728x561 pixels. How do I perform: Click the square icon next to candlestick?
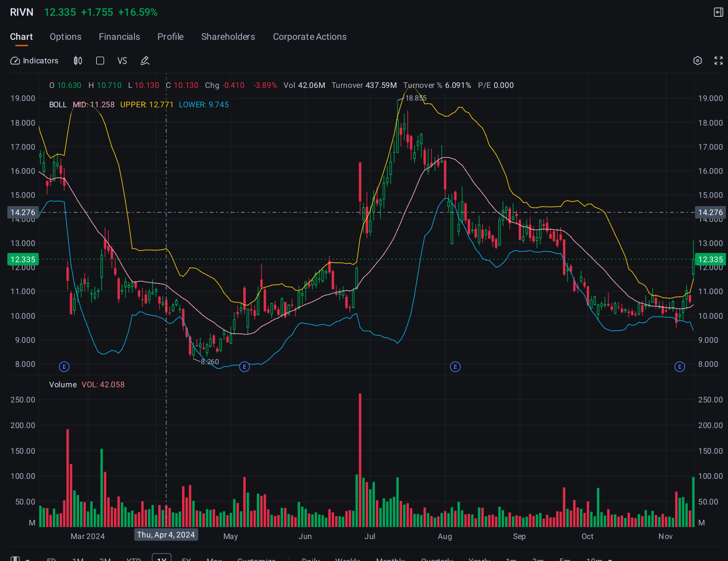click(100, 61)
